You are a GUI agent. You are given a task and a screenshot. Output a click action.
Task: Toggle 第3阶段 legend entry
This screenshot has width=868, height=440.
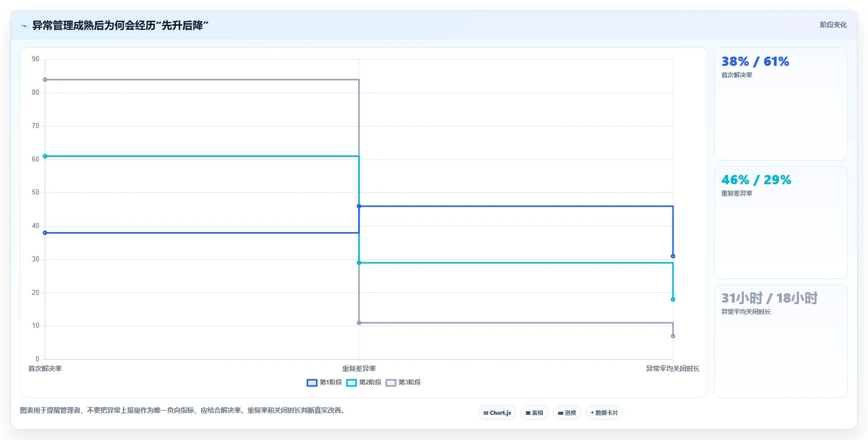(x=403, y=382)
